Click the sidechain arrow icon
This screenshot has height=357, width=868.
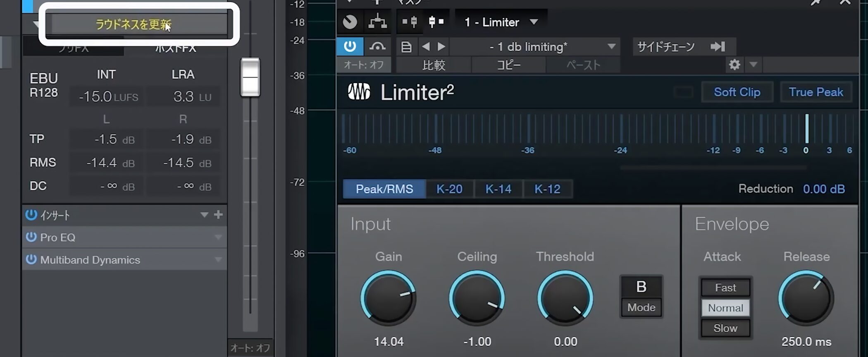[718, 47]
